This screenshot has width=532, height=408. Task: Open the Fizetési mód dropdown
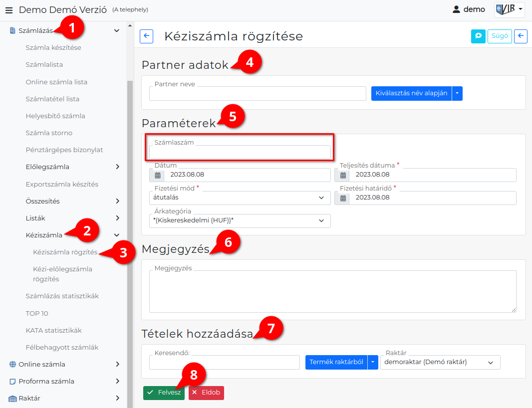[x=240, y=198]
